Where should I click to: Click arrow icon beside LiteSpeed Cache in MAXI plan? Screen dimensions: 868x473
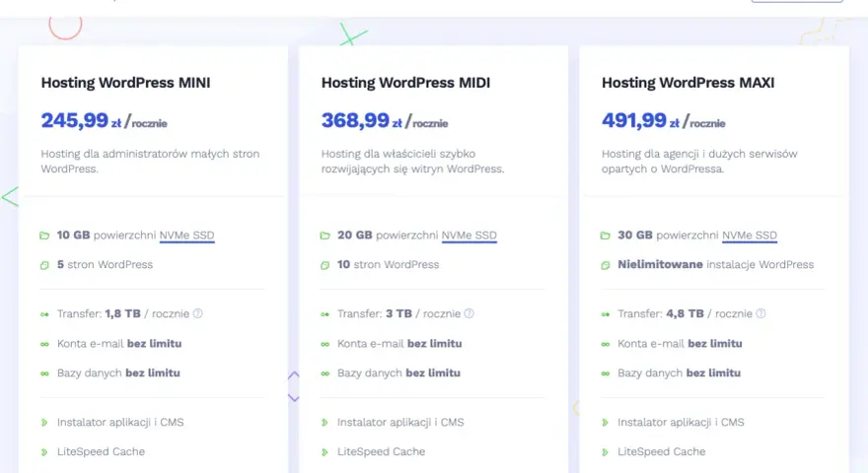pos(605,452)
